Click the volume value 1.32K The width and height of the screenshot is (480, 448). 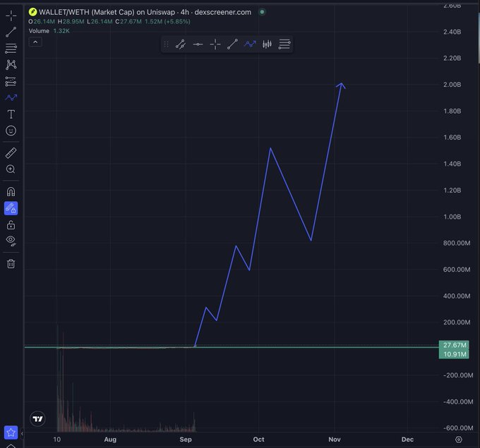tap(61, 31)
